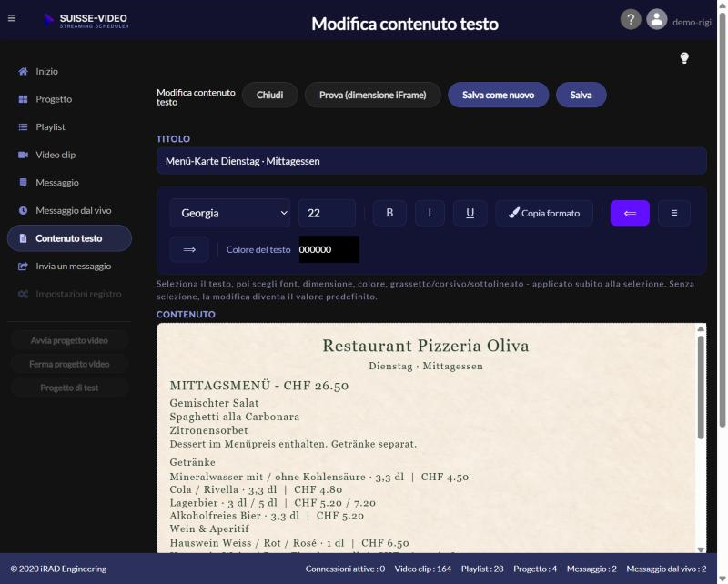The image size is (728, 584).
Task: Click 'Restaurant Pizzeria Oliva' heading in editor
Action: point(426,346)
